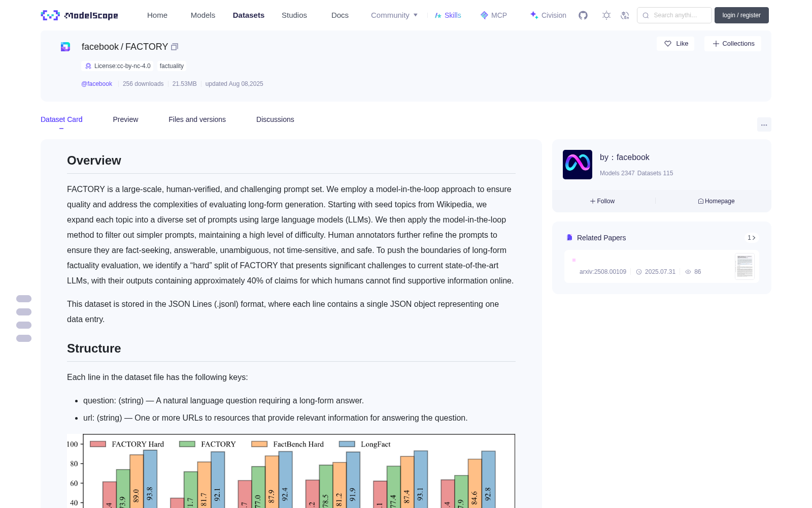Click the MCP diamond icon
Viewport: 812px width, 508px height.
(x=484, y=15)
